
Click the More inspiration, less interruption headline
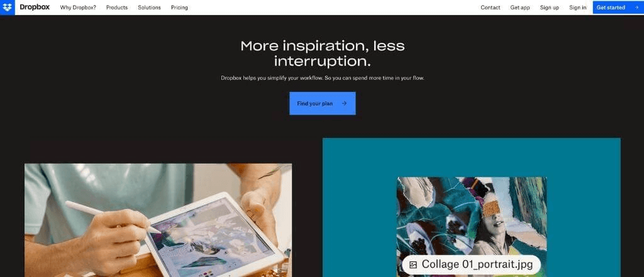point(323,54)
